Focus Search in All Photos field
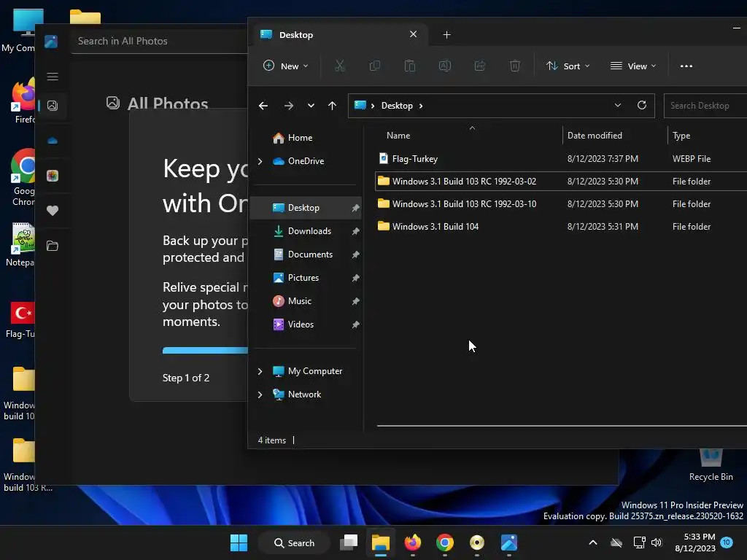The image size is (747, 560). [160, 41]
